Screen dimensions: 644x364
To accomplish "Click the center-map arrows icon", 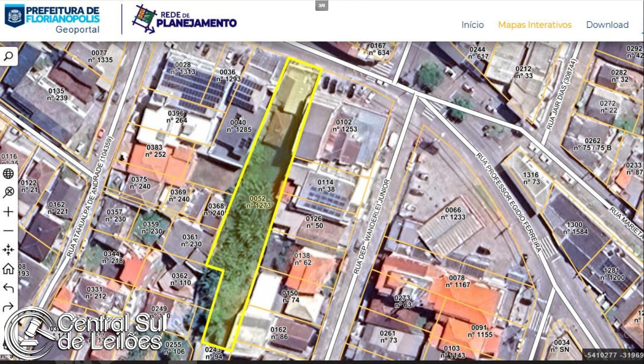I will click(8, 250).
